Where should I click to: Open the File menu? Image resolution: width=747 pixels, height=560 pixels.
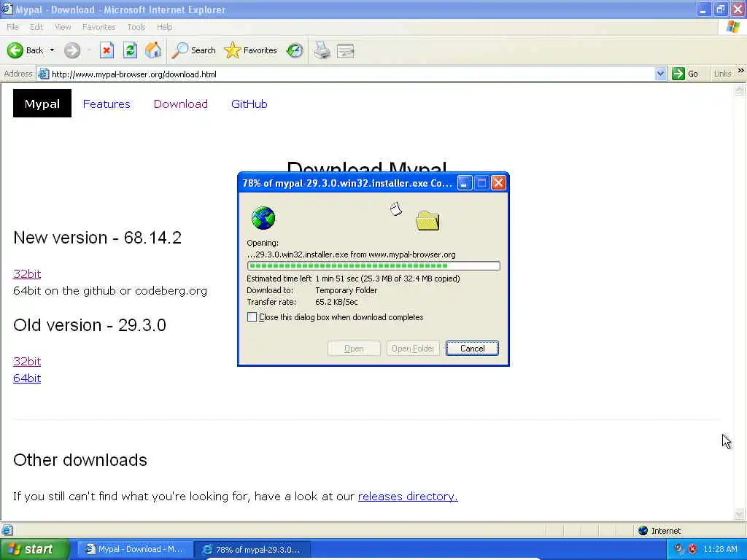click(12, 27)
